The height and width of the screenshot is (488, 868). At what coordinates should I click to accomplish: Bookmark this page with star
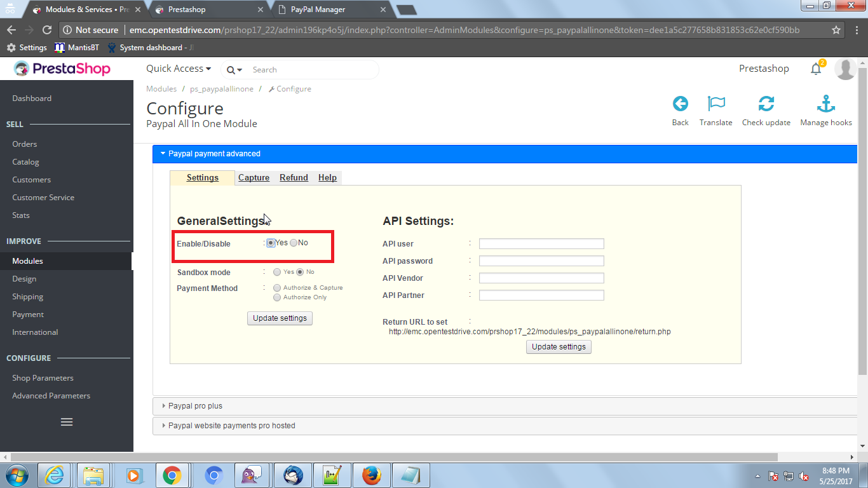click(836, 30)
